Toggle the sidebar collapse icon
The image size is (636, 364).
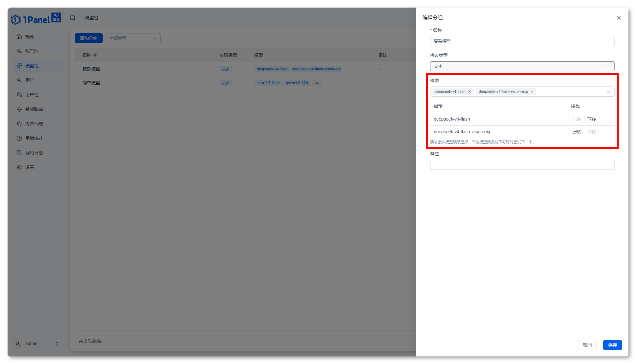(73, 18)
